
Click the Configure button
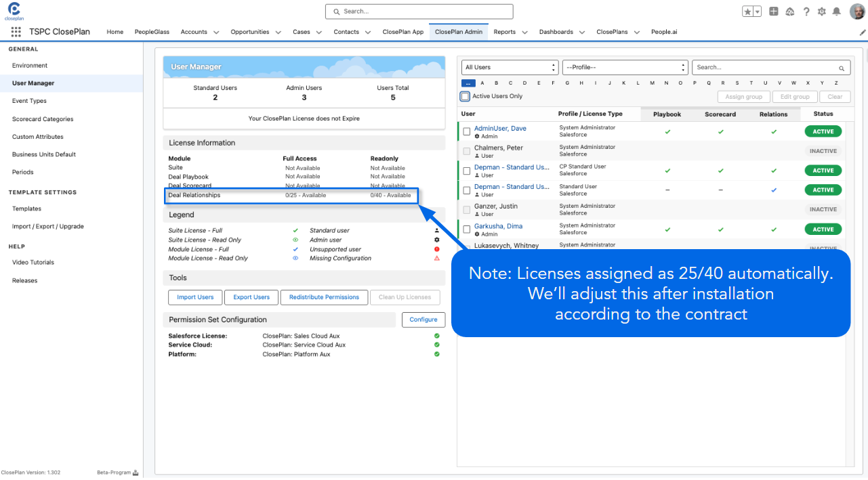coord(423,320)
